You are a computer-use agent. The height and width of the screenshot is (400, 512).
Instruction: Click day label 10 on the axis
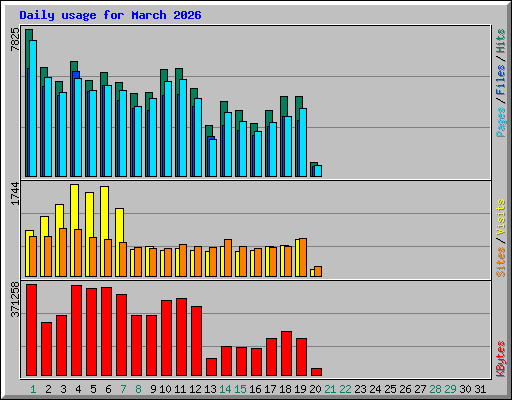[165, 389]
